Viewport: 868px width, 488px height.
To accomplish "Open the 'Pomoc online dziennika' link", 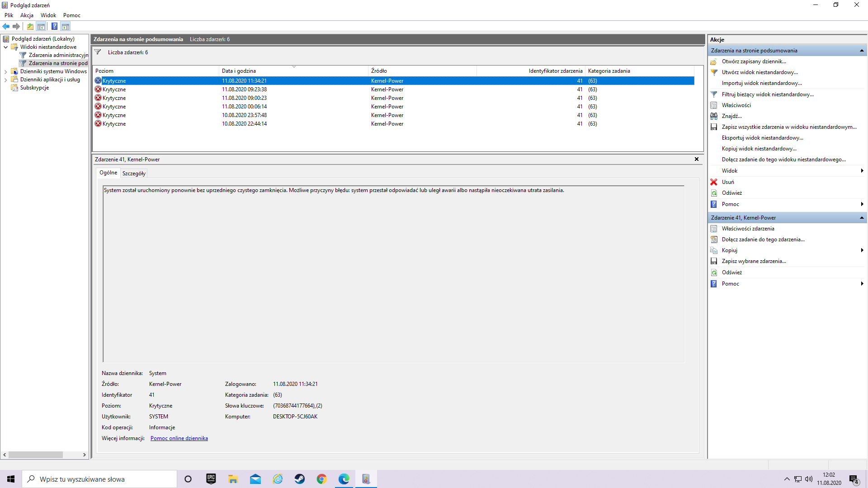I will click(179, 438).
